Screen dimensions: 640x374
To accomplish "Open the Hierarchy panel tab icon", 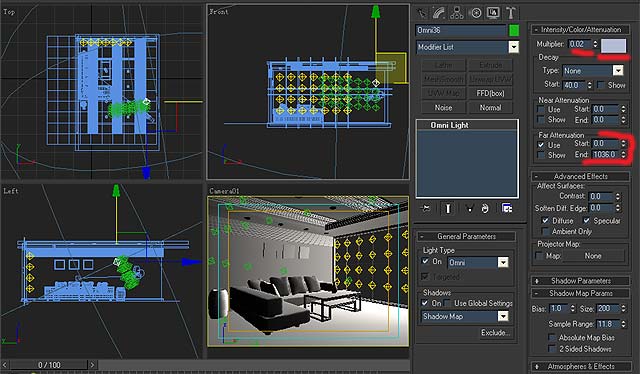I will (x=457, y=13).
